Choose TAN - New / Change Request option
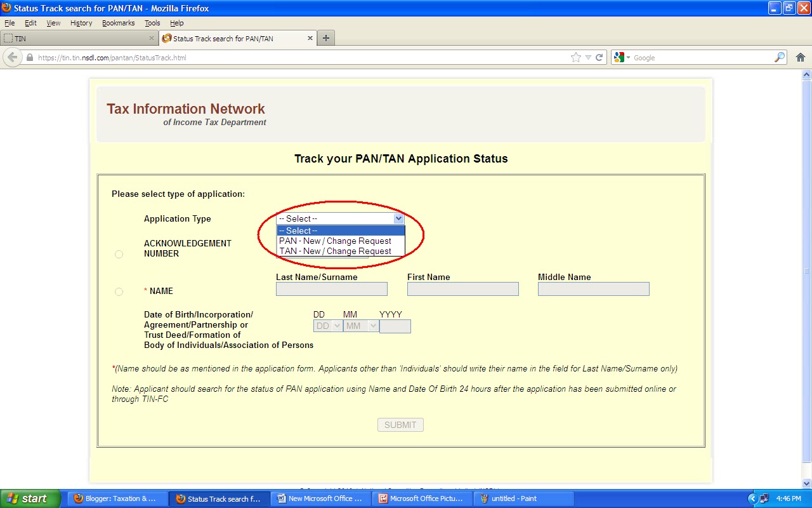Image resolution: width=812 pixels, height=508 pixels. click(335, 251)
